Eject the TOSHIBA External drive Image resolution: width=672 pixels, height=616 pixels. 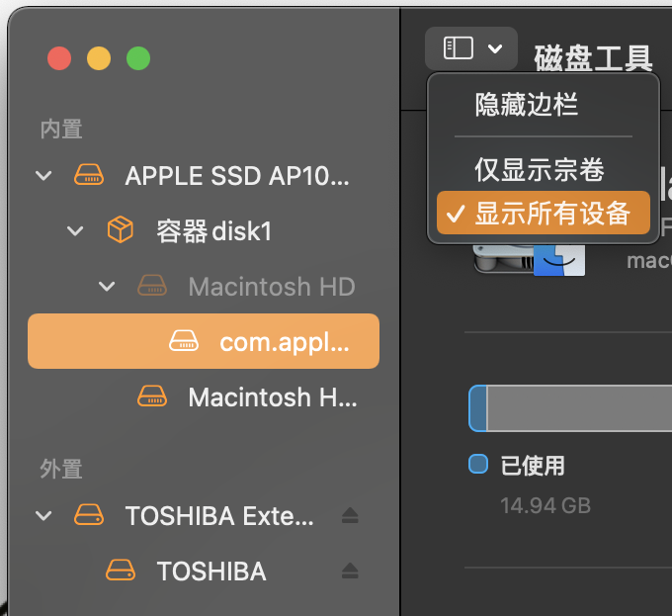coord(350,515)
